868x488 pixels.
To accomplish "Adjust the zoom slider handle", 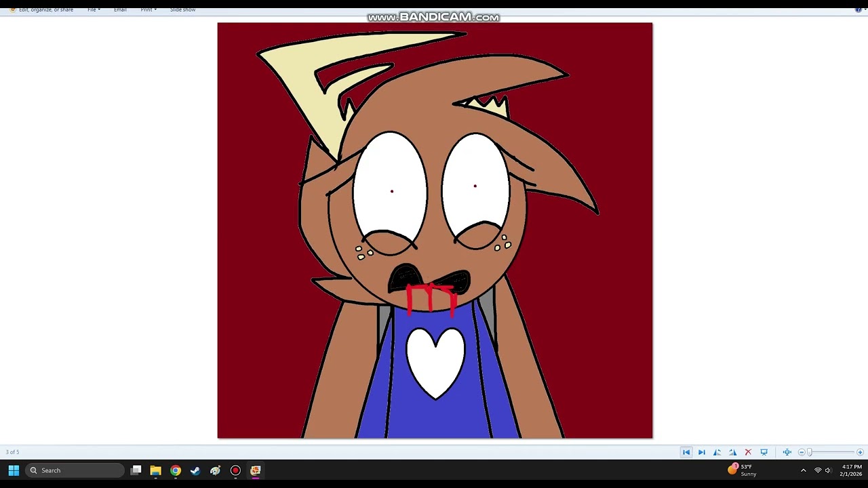I will 809,452.
